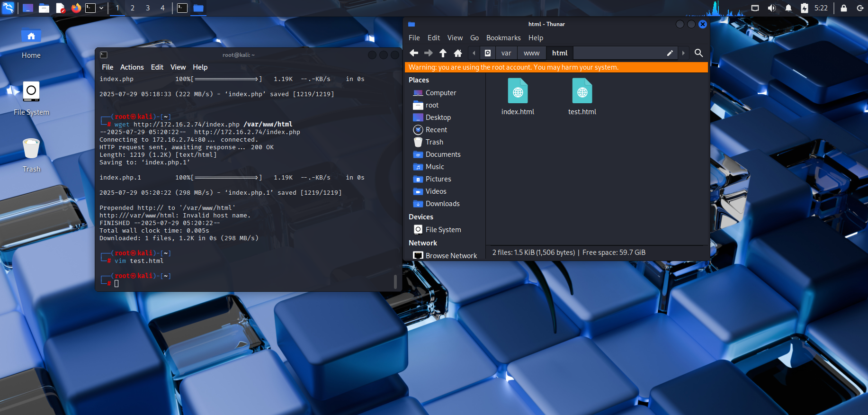Switch to workspace 4
Viewport: 868px width, 415px height.
[162, 8]
